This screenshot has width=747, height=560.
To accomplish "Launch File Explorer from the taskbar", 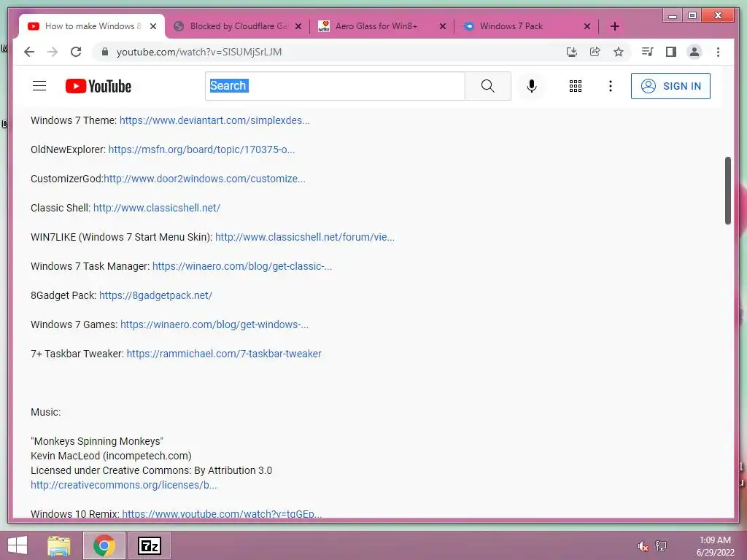I will pyautogui.click(x=59, y=545).
